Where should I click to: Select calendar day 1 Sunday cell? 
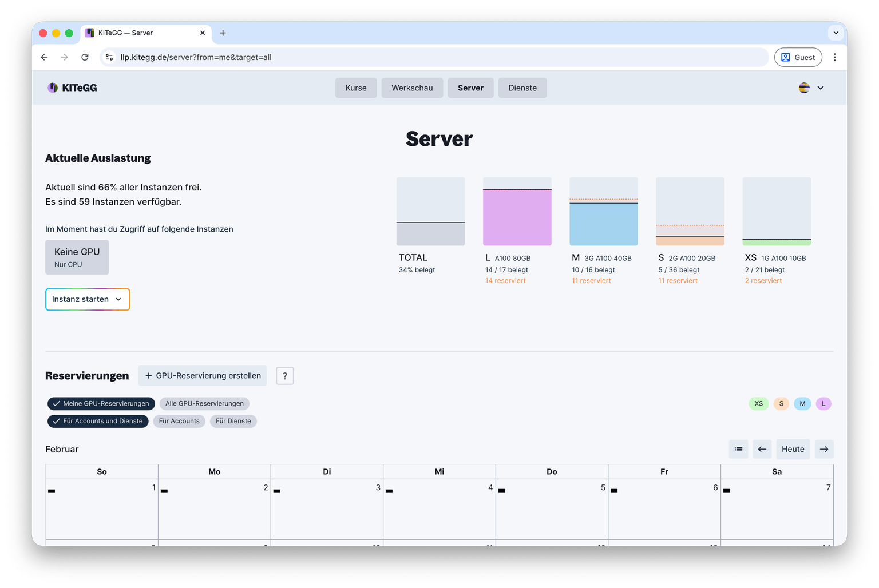[102, 509]
